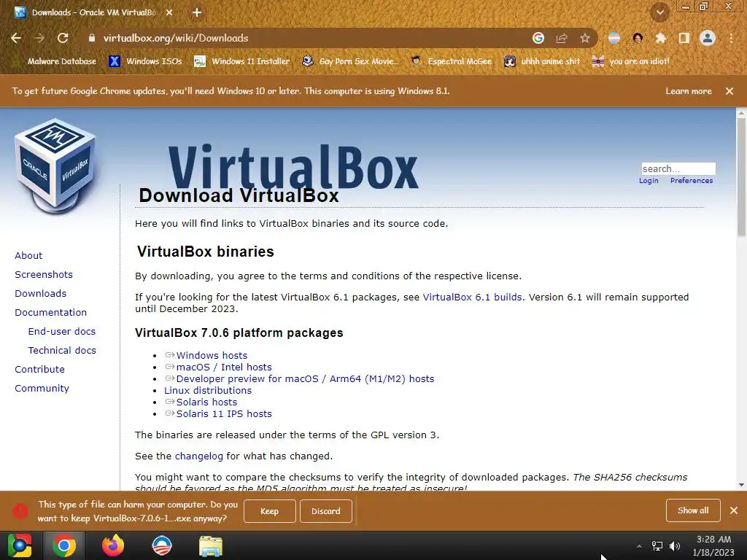Screen dimensions: 747x560
Task: Click the Login link
Action: [x=649, y=181]
